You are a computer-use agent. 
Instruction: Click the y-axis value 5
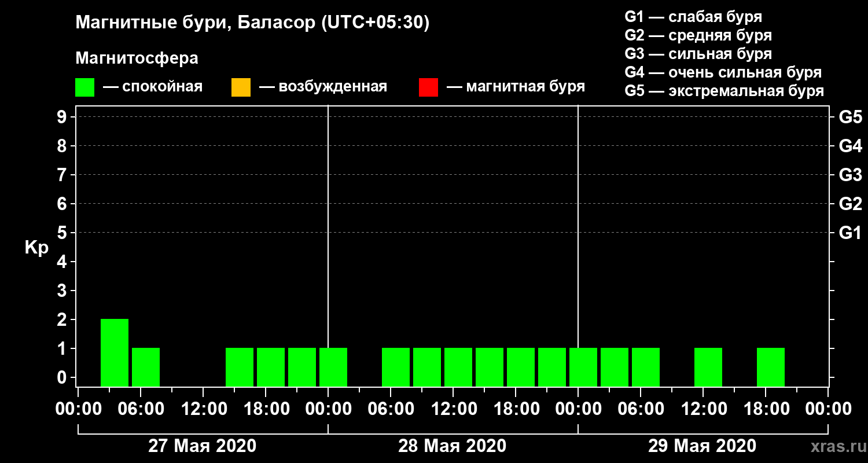62,233
